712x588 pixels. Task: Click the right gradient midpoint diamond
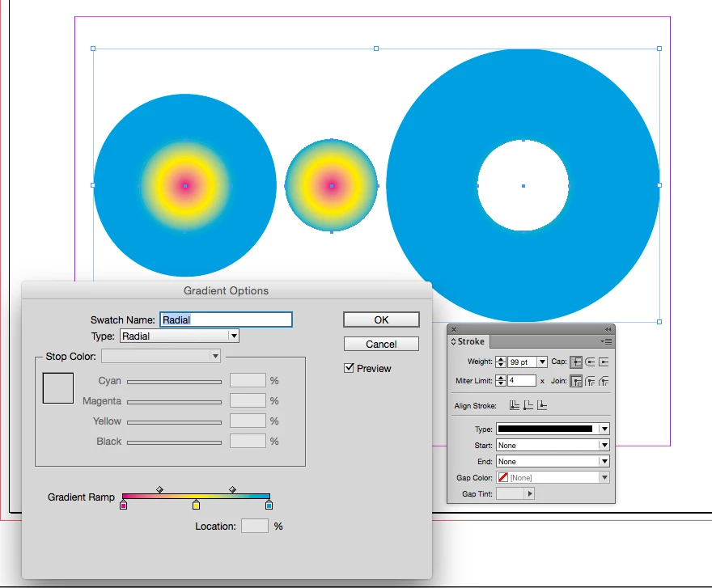232,489
